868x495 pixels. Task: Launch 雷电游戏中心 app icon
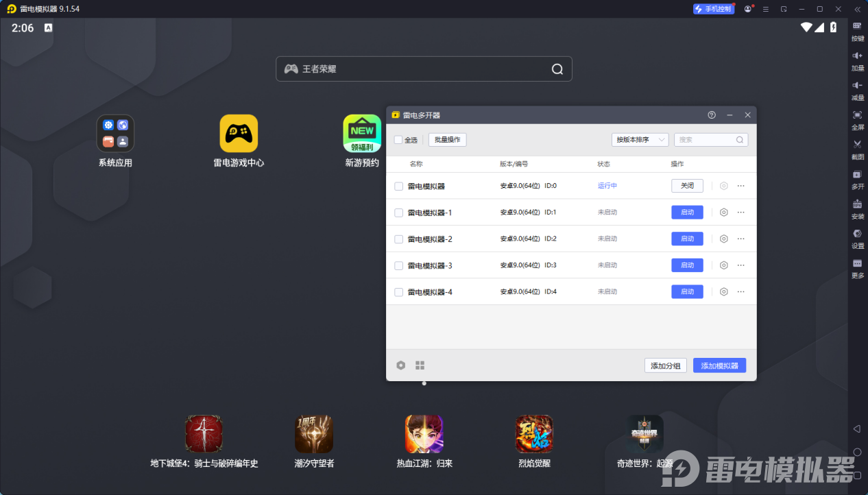(239, 133)
